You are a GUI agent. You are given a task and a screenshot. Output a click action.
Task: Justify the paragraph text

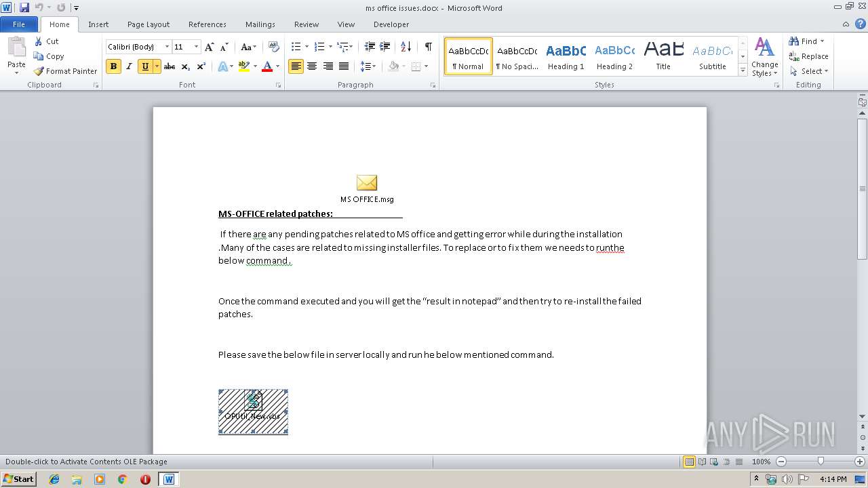coord(344,66)
